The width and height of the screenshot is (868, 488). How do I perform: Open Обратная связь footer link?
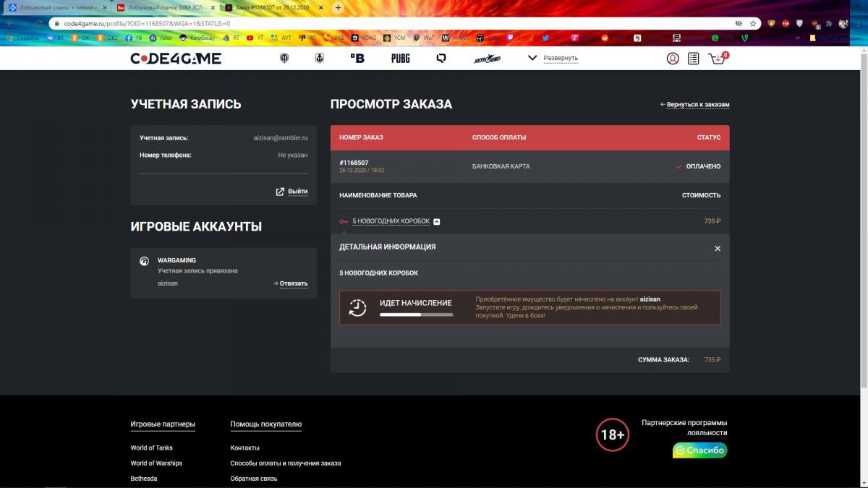(x=254, y=479)
